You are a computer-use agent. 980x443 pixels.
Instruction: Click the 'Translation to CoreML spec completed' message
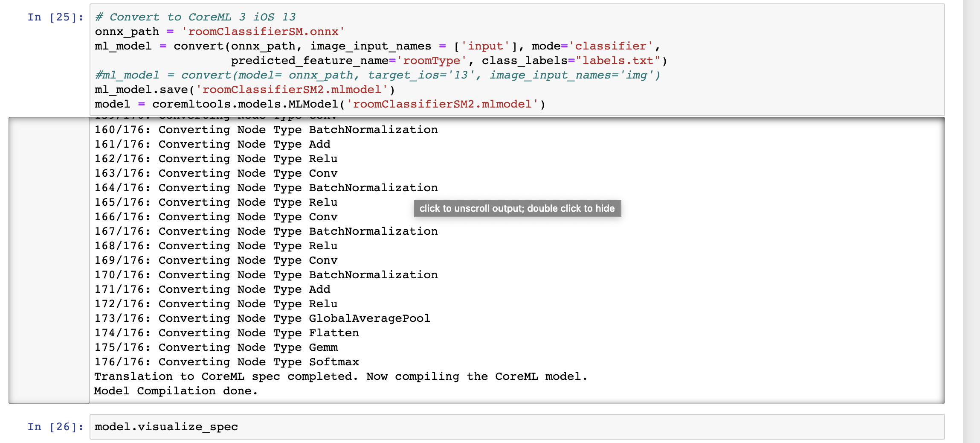click(x=340, y=376)
